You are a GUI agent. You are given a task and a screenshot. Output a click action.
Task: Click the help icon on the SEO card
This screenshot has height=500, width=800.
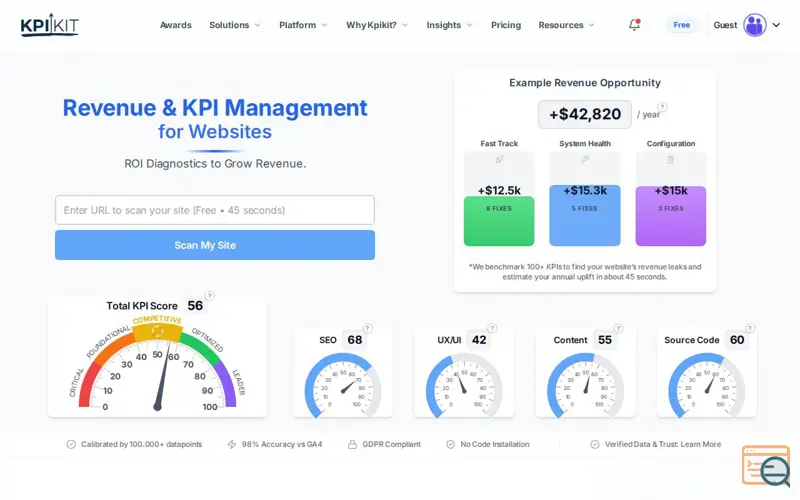(x=367, y=328)
